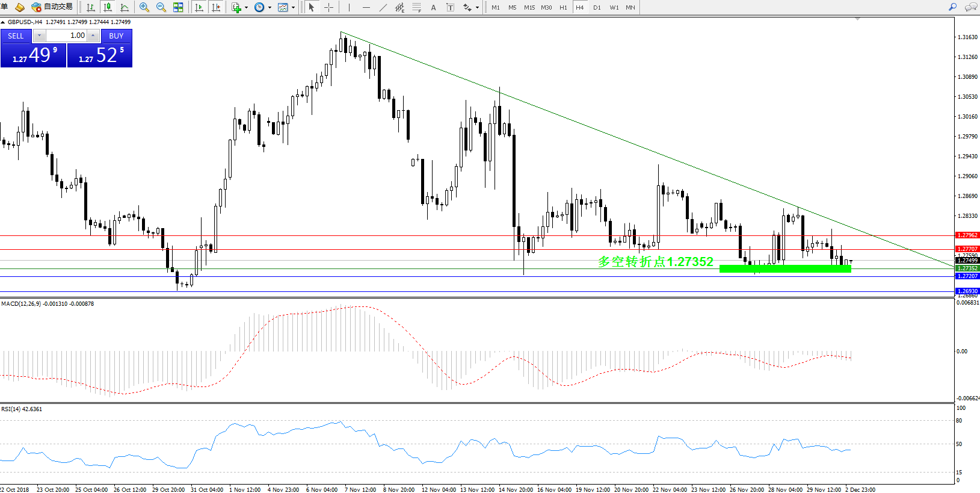Screen dimensions: 980x493
Task: Click the Zoom In magnifier icon
Action: [144, 7]
